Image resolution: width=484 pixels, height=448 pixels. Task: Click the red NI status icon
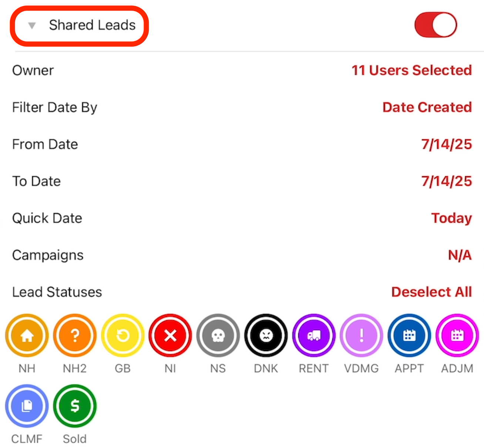pos(170,336)
